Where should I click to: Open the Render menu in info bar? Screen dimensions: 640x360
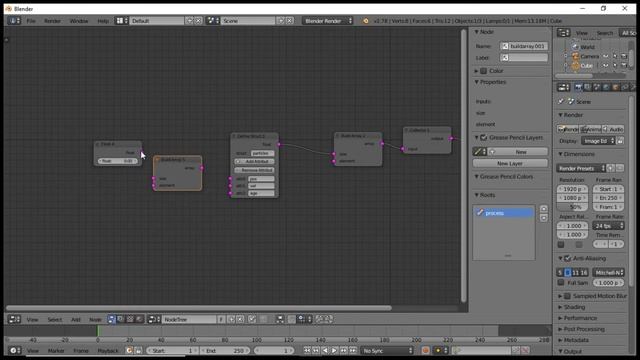pyautogui.click(x=52, y=20)
